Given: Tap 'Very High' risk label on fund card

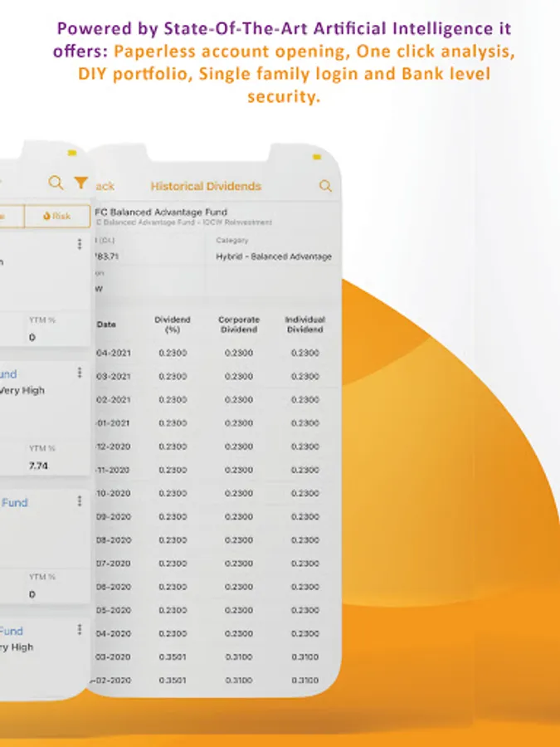Looking at the screenshot, I should (x=22, y=391).
